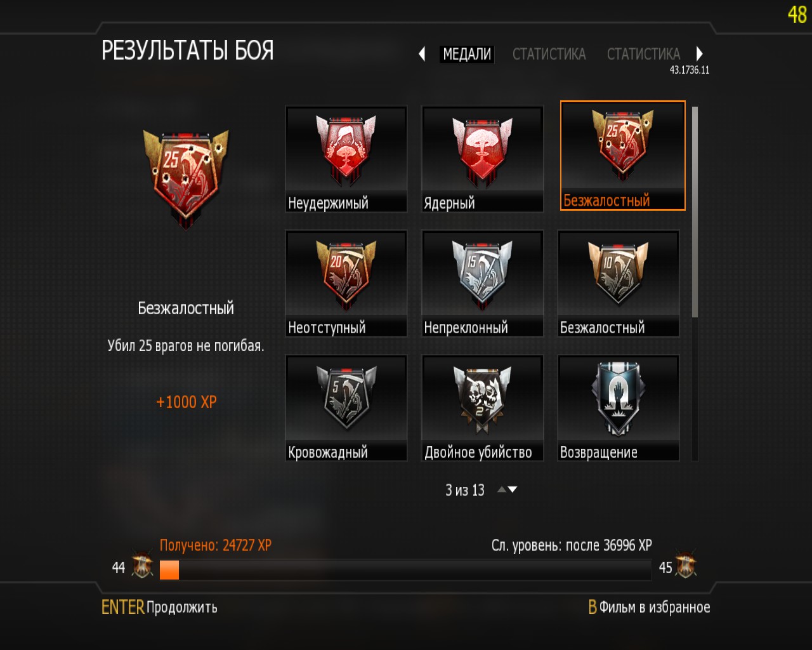Click ENTER Продолжить to continue
Viewport: 812px width, 650px height.
[159, 607]
